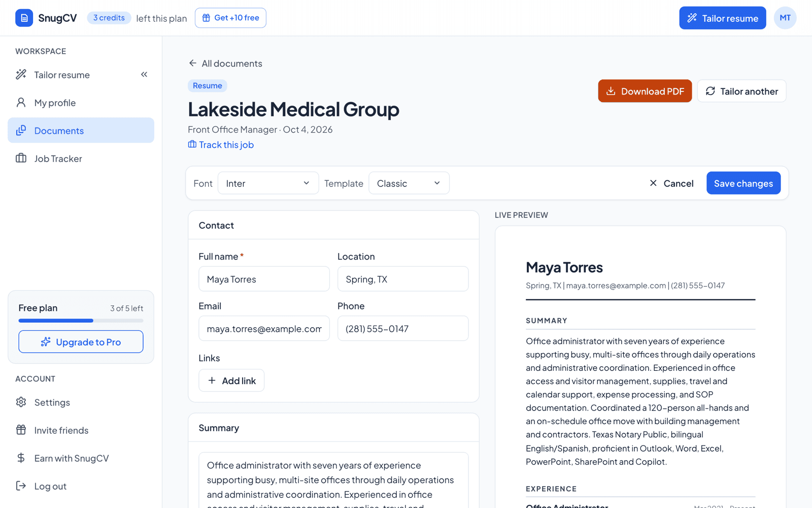Click Track this job link
This screenshot has height=508, width=812.
[221, 145]
